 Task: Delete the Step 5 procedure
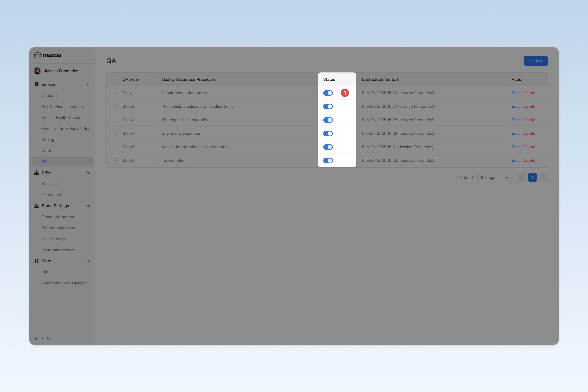point(529,147)
